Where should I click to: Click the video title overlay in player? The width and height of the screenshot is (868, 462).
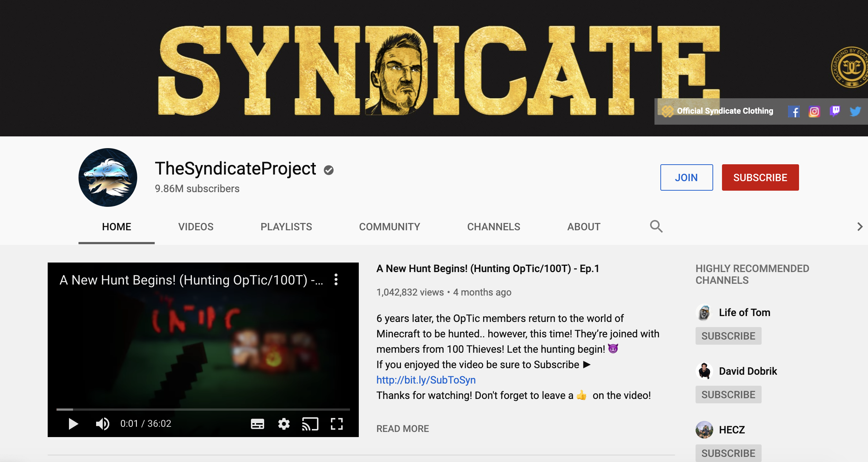pyautogui.click(x=192, y=280)
